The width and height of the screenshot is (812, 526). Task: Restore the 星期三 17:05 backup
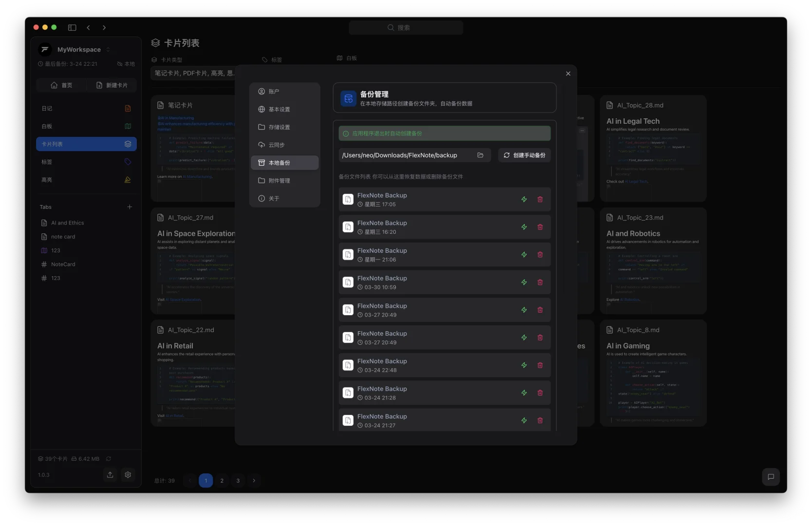pyautogui.click(x=524, y=199)
